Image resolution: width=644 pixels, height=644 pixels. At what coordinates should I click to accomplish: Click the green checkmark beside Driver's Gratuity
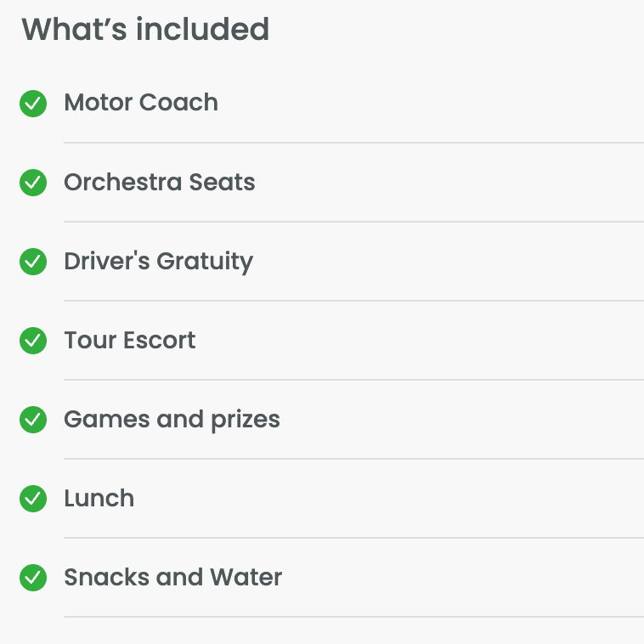(x=33, y=262)
